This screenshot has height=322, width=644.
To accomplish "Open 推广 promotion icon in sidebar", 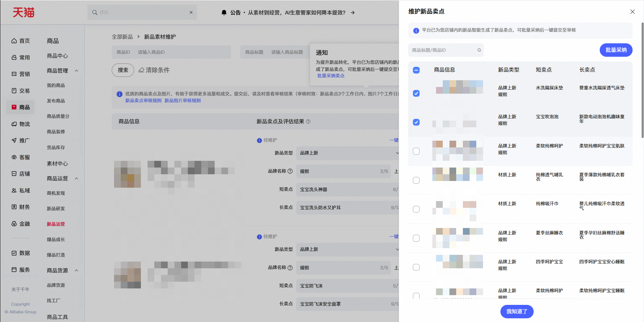I will [x=14, y=140].
